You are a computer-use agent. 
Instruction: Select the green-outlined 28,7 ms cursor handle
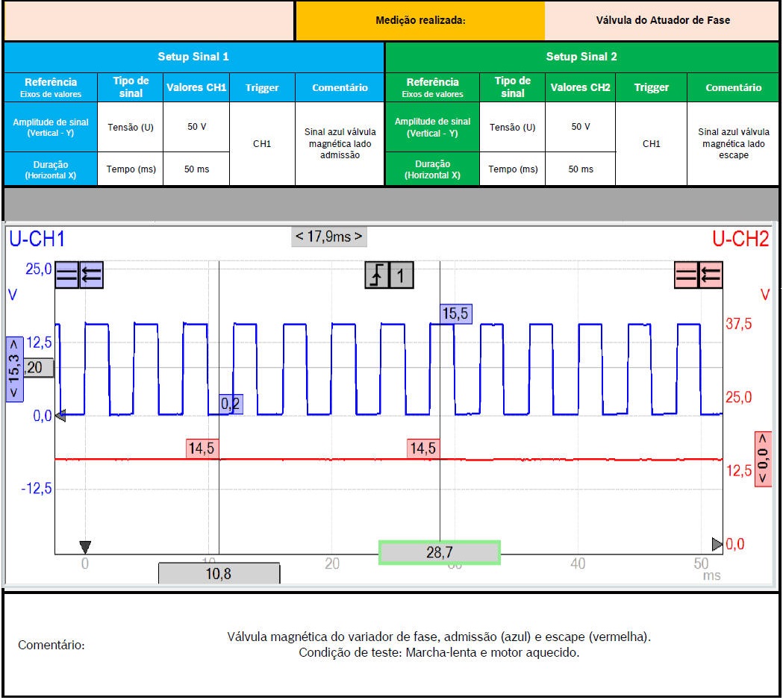pos(439,552)
